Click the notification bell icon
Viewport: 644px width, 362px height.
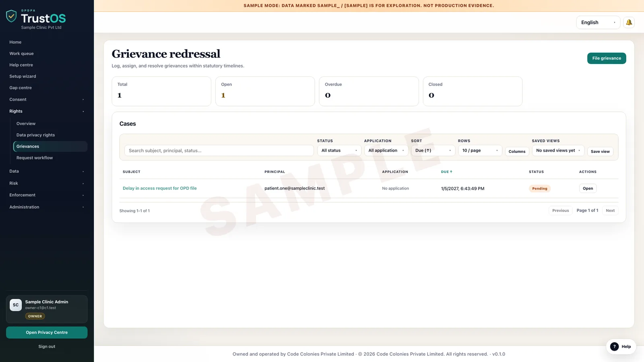coord(629,23)
